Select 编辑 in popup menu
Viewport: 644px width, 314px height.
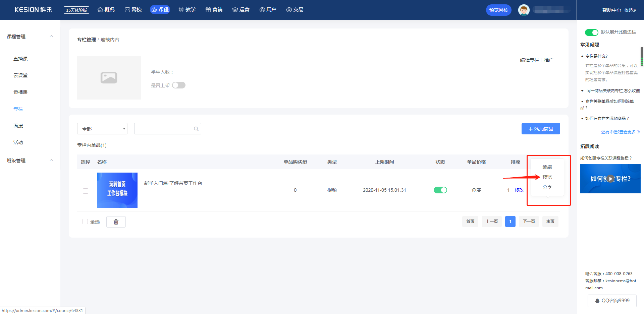(x=547, y=167)
